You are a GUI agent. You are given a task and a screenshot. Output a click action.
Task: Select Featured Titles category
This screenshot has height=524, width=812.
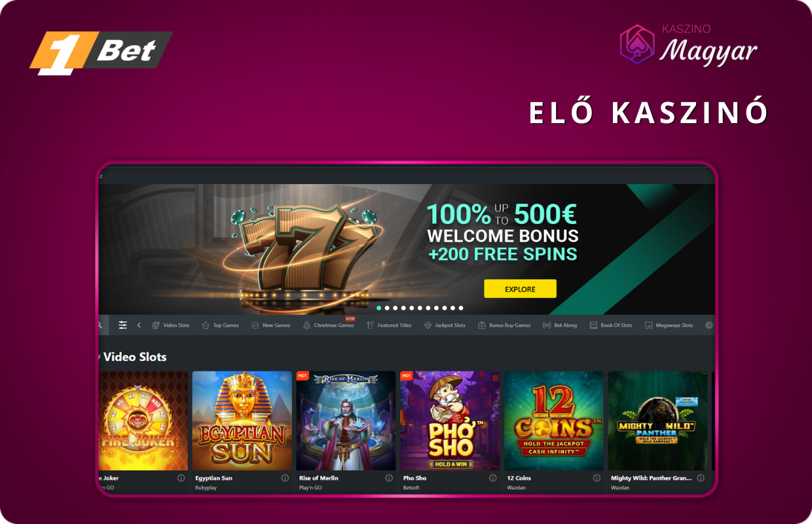(389, 325)
